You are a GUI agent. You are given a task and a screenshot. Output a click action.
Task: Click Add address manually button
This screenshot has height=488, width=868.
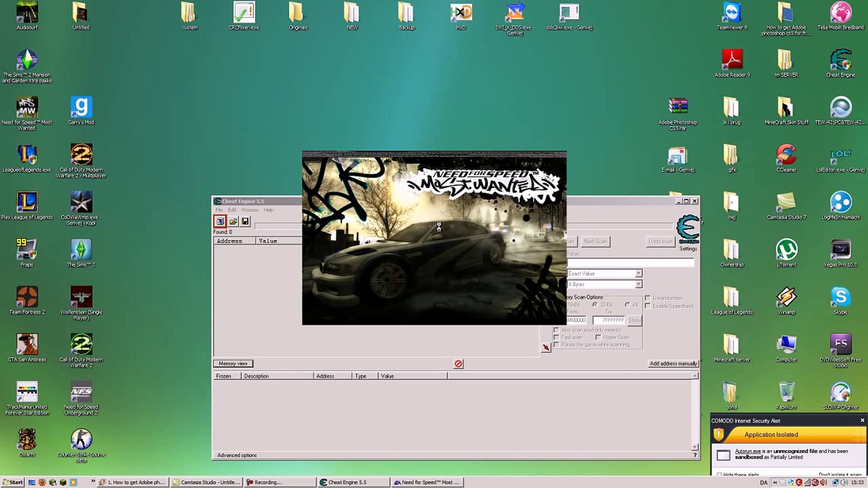673,363
